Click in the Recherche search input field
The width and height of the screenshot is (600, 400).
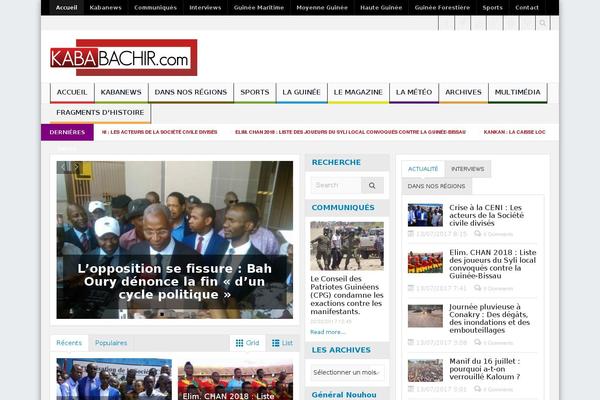click(336, 185)
